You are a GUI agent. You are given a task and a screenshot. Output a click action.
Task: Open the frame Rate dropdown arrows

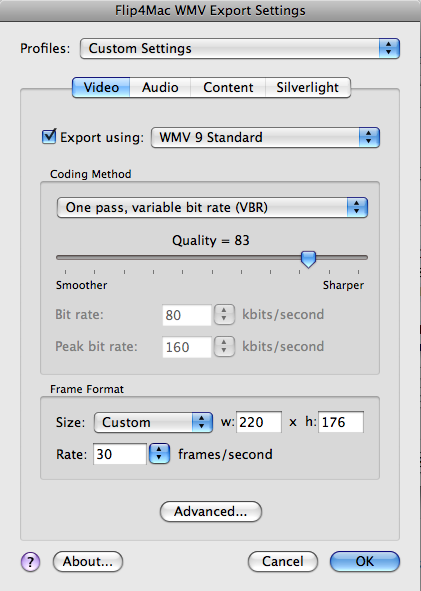(x=159, y=454)
